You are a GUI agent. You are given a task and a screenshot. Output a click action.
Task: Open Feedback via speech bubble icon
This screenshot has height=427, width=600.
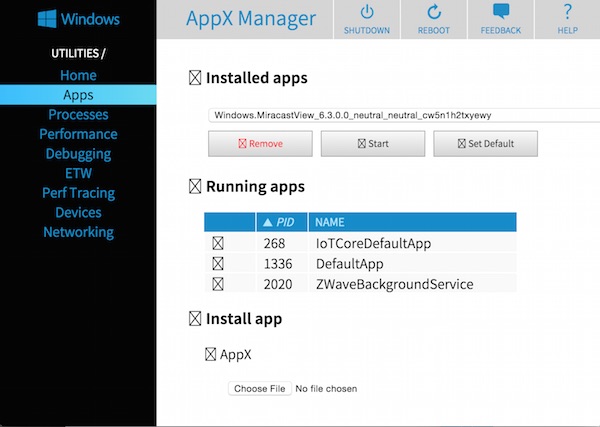(501, 11)
